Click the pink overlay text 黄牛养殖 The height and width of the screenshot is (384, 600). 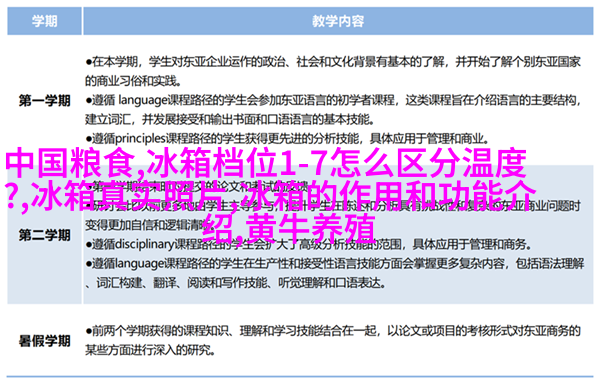(x=310, y=228)
